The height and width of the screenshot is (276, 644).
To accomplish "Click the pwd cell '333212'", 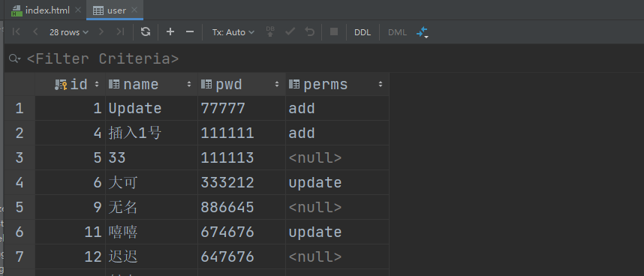I will point(242,182).
